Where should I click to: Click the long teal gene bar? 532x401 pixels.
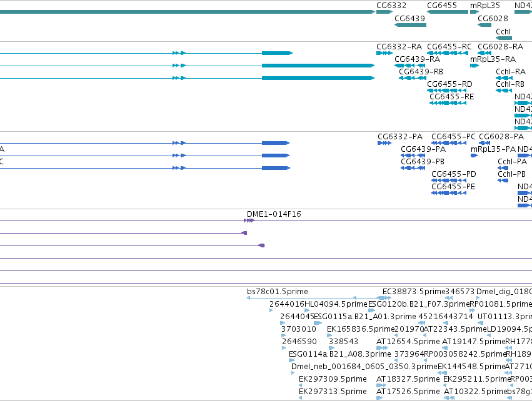coord(188,12)
